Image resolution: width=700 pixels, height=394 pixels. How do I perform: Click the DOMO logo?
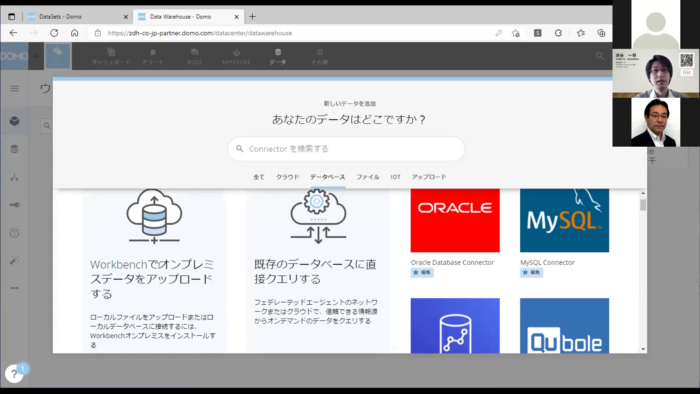pos(14,56)
